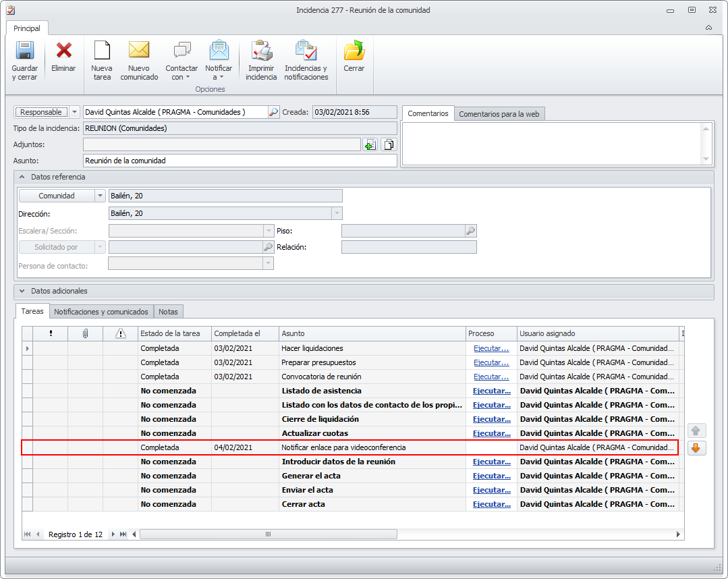The width and height of the screenshot is (728, 579).
Task: Switch to Notificaciones y comunicados tab
Action: click(x=101, y=312)
